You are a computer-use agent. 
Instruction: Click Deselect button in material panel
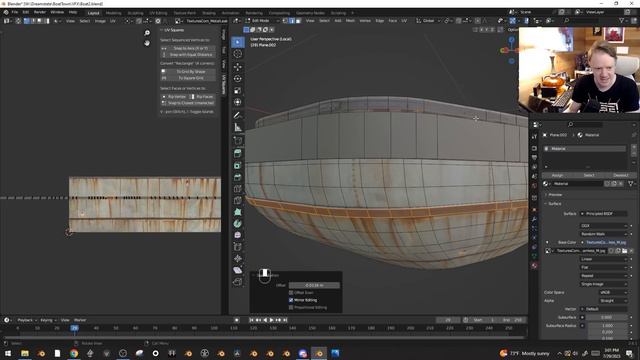click(x=620, y=176)
